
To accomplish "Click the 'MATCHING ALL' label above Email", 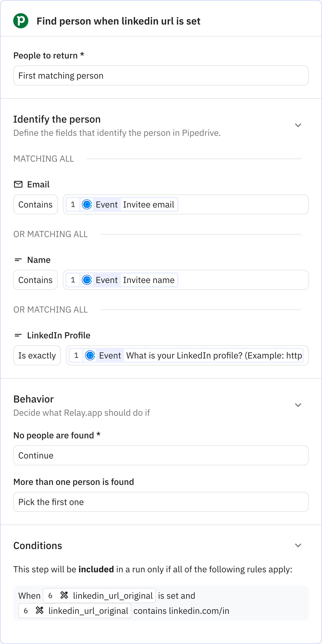I will 44,159.
